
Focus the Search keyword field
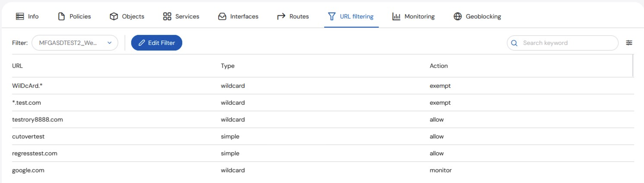563,43
